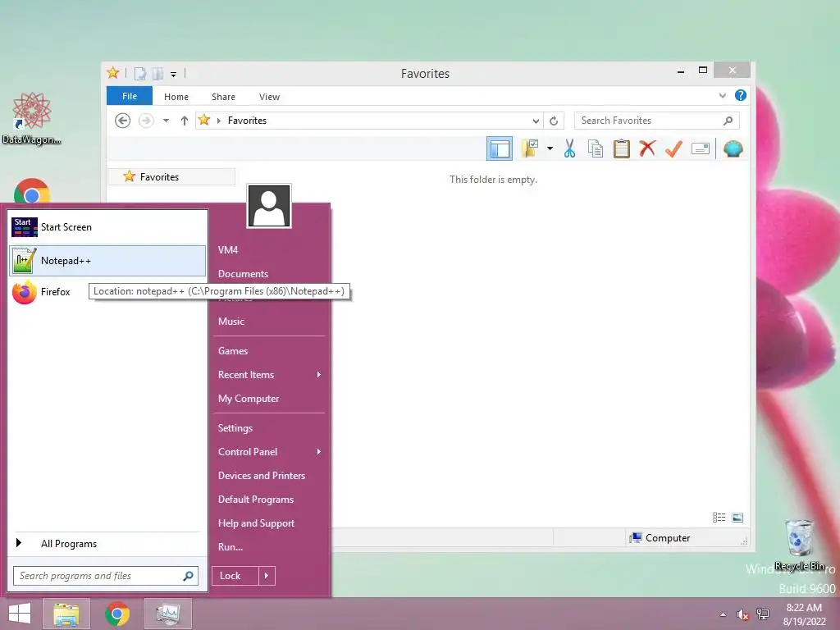Launch Notepad++ from start menu
Viewport: 840px width, 630px height.
[x=107, y=261]
